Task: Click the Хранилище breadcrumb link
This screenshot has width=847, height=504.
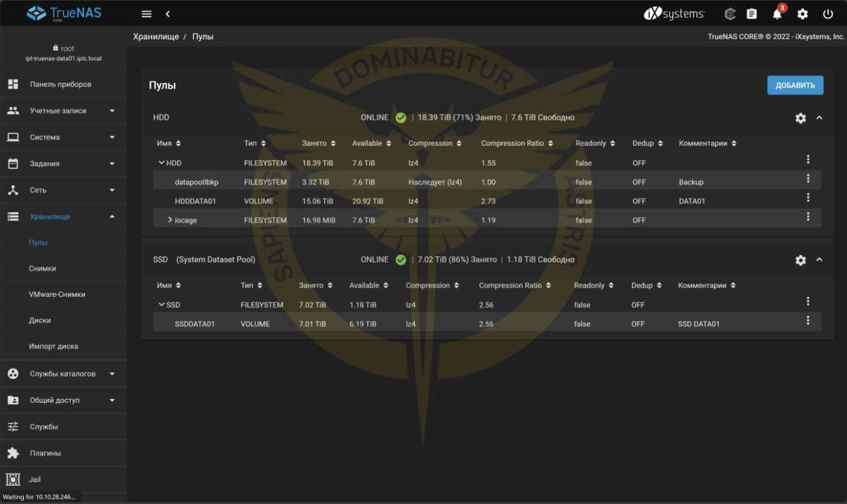Action: [156, 36]
